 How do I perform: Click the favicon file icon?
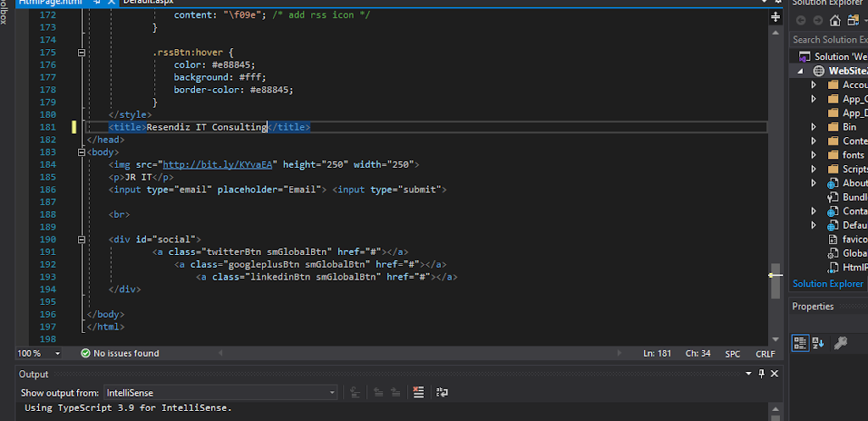(833, 240)
